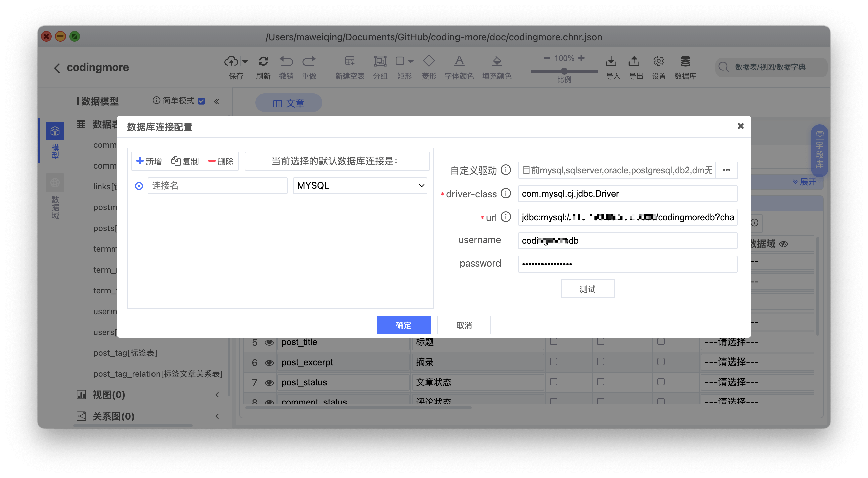
Task: Open the MYSQL database type dropdown
Action: [359, 186]
